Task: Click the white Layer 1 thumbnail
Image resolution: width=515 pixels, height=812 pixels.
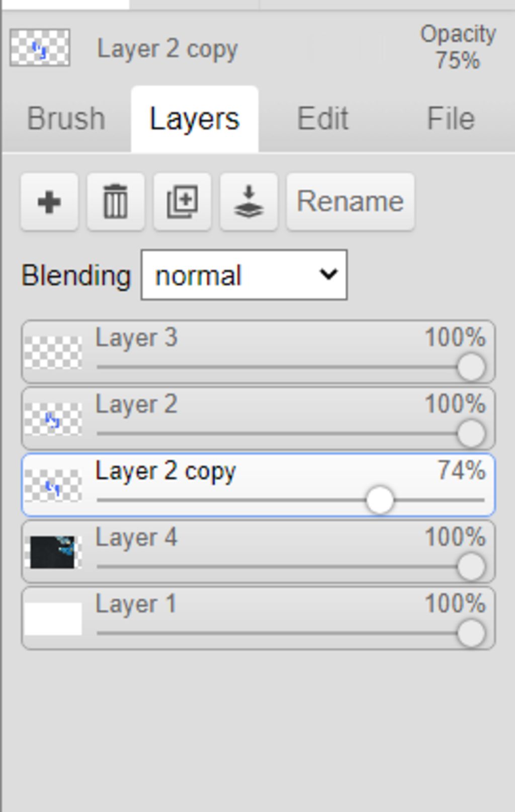Action: click(x=53, y=619)
